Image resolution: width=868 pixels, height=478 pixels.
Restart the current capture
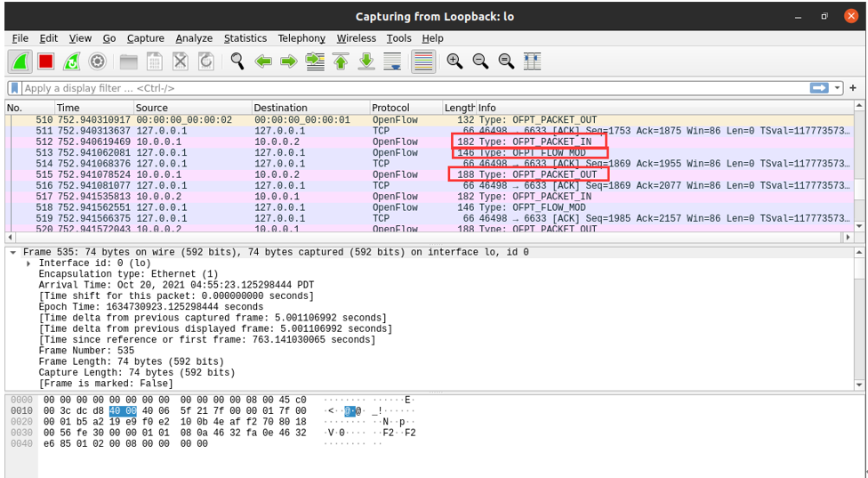[x=71, y=61]
